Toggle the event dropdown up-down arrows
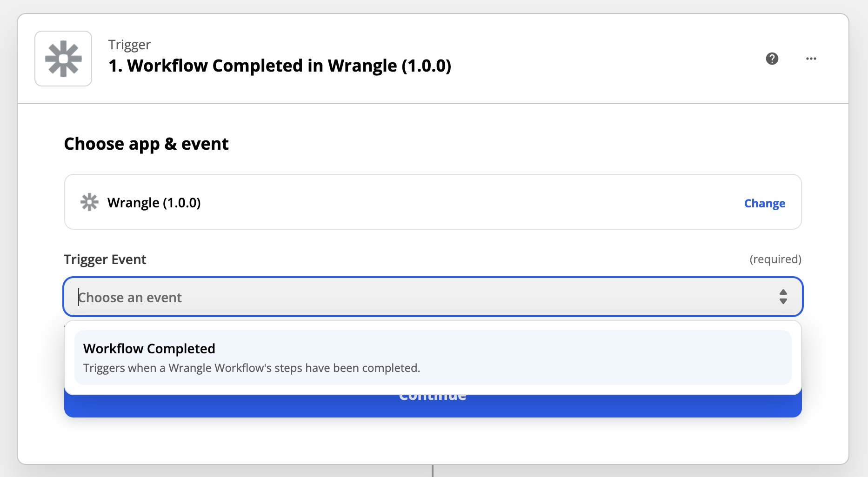 [783, 297]
